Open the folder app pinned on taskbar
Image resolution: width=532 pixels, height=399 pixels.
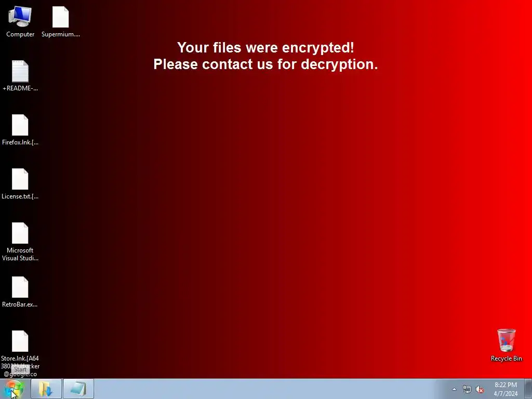point(46,389)
